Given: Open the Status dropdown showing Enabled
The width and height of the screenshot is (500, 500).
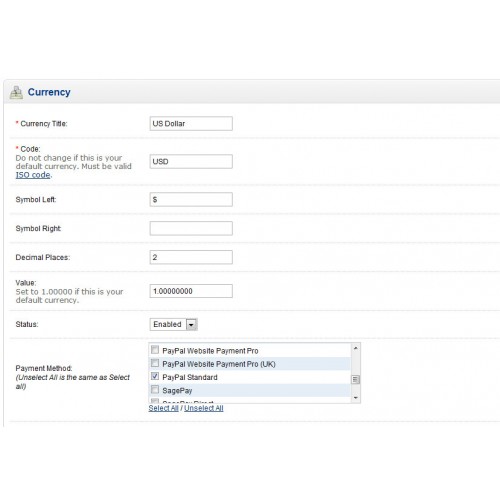Looking at the screenshot, I should click(x=174, y=324).
